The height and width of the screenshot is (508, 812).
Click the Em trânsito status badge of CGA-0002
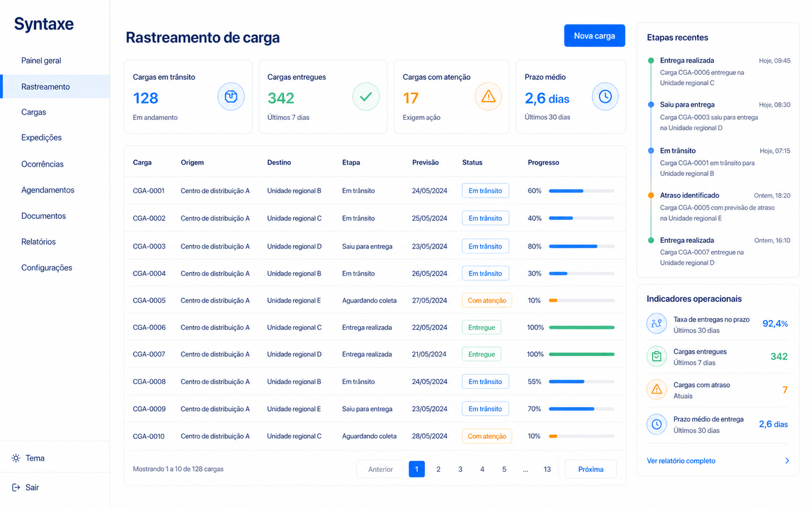click(x=485, y=218)
